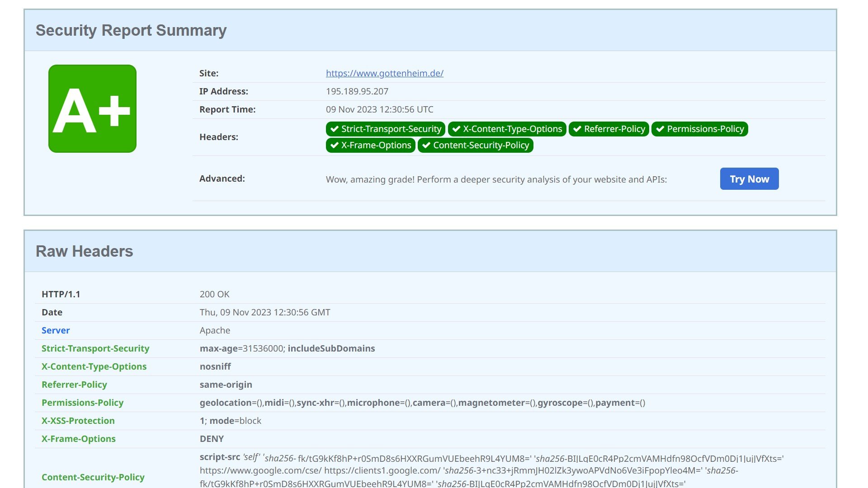This screenshot has width=868, height=488.
Task: Click the Referrer-Policy raw header name
Action: pyautogui.click(x=74, y=385)
